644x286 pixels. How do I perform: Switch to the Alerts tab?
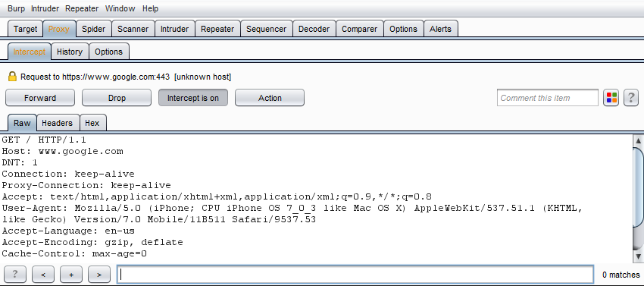coord(441,30)
